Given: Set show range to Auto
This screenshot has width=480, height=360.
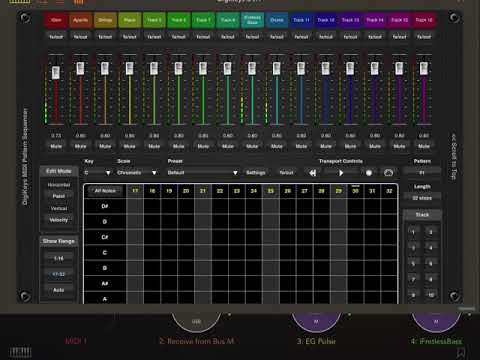Looking at the screenshot, I should (x=59, y=290).
